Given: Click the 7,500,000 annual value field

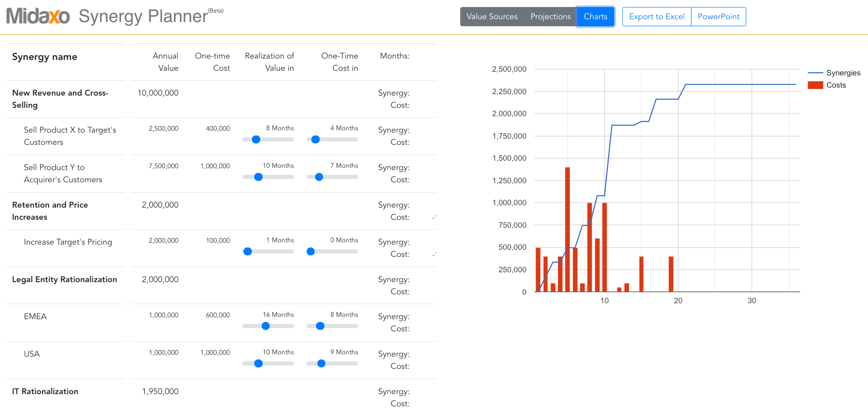Looking at the screenshot, I should click(163, 166).
